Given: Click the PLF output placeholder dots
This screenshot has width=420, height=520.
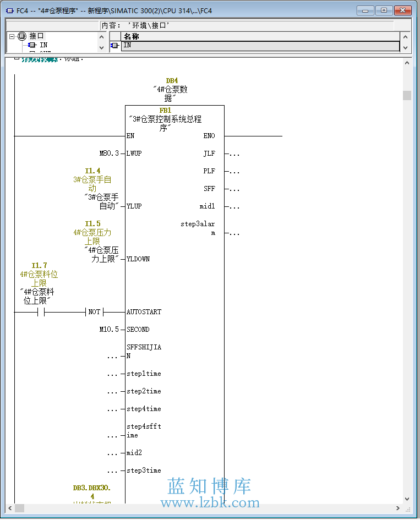Looking at the screenshot, I should point(234,172).
